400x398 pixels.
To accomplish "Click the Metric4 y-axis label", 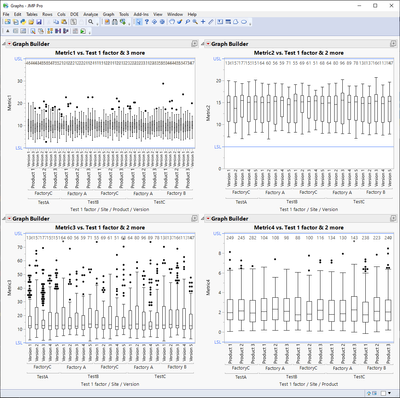I will coord(208,287).
